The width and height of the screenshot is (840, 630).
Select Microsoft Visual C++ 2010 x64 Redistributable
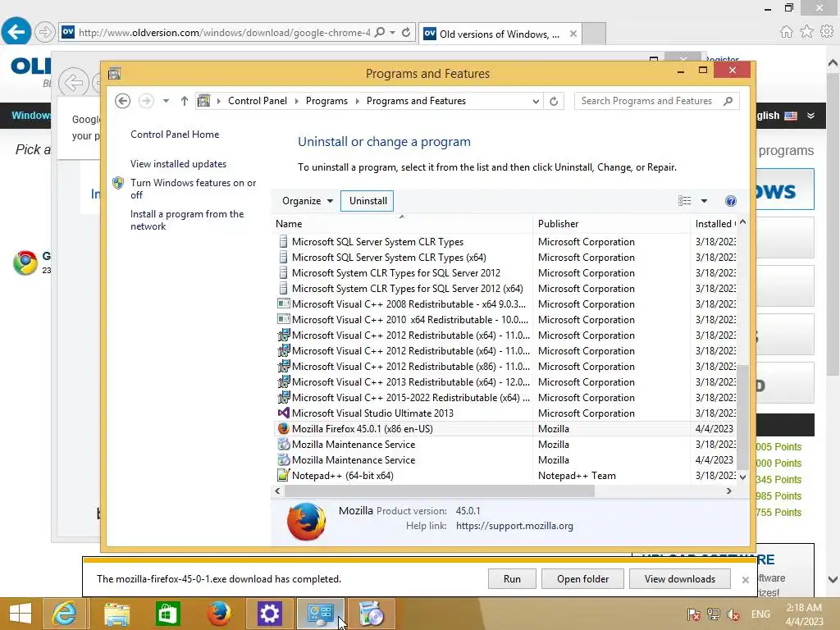pyautogui.click(x=410, y=320)
